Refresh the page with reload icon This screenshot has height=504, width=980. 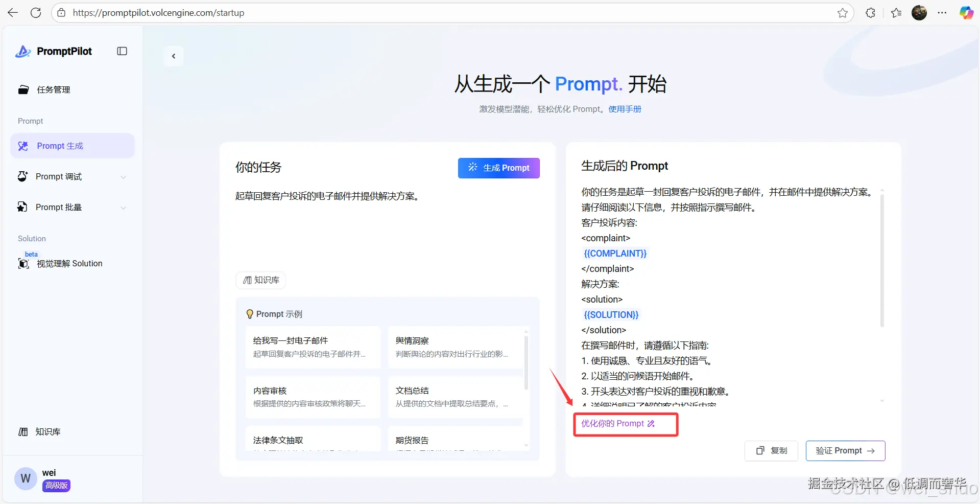point(36,13)
